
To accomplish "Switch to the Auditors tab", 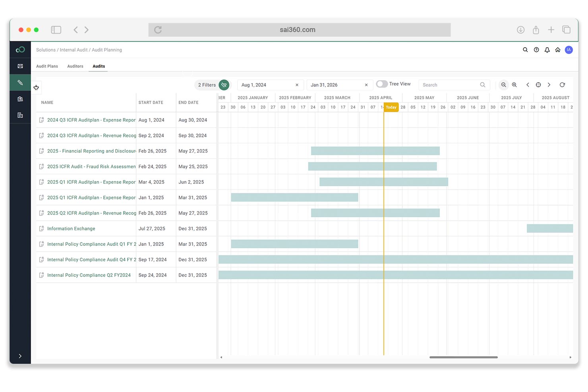I will [75, 66].
